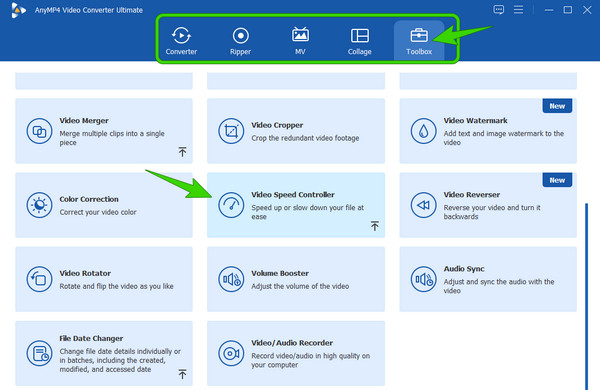This screenshot has width=600, height=390.
Task: Click 'Correct your video color' description
Action: point(98,212)
